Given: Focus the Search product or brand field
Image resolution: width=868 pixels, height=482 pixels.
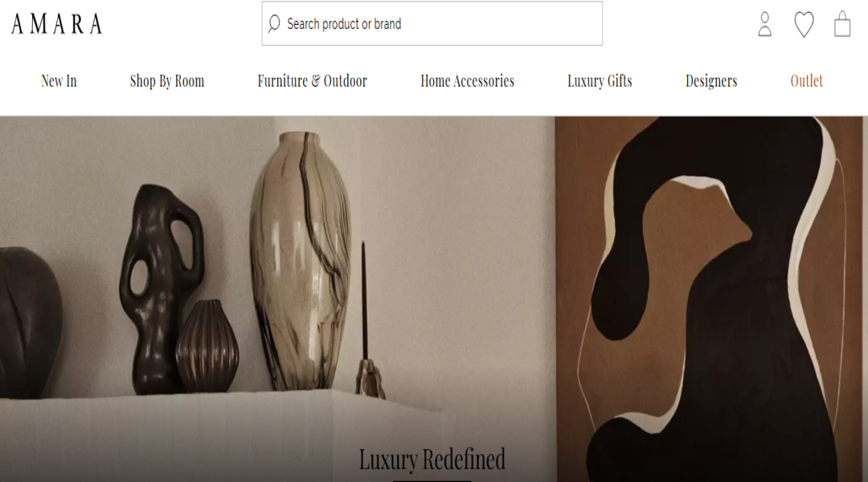Looking at the screenshot, I should pyautogui.click(x=432, y=23).
